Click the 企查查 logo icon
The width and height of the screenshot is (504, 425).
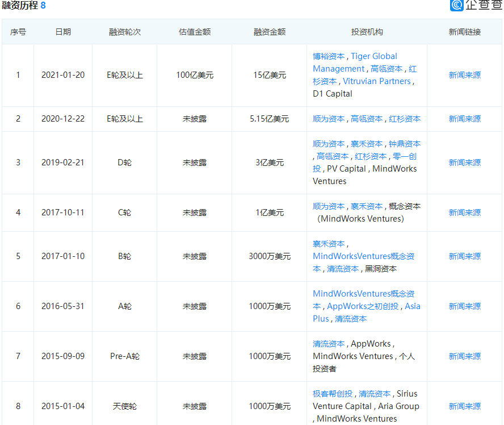click(457, 6)
